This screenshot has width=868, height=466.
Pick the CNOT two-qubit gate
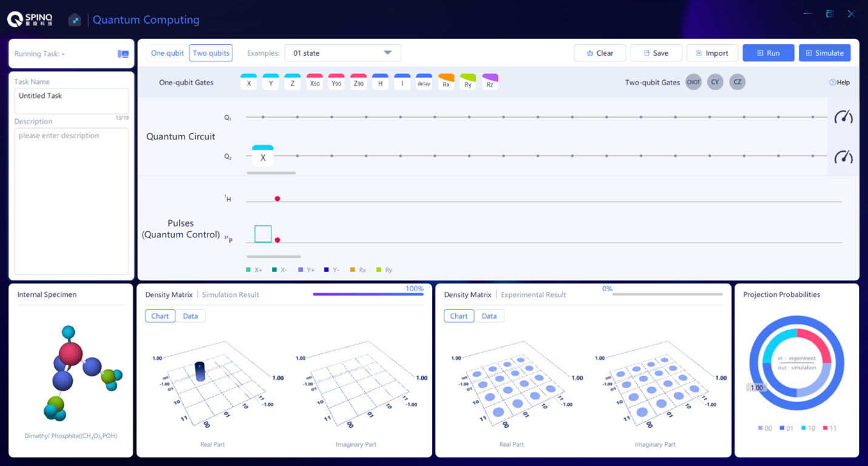pos(693,82)
